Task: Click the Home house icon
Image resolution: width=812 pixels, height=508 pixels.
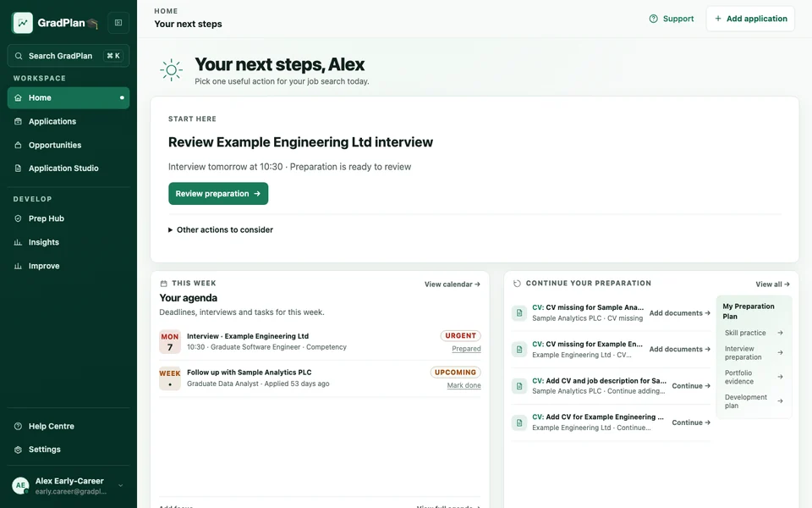Action: [x=18, y=98]
